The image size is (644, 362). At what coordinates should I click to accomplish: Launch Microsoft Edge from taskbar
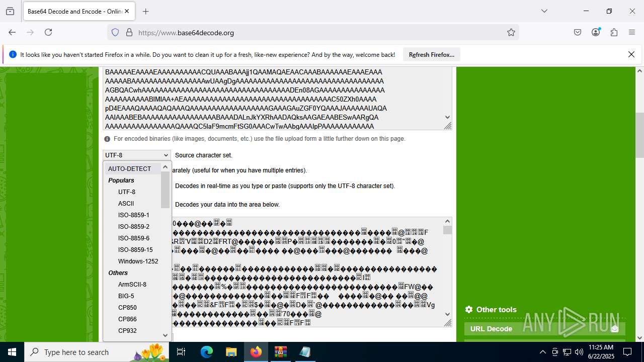point(207,352)
